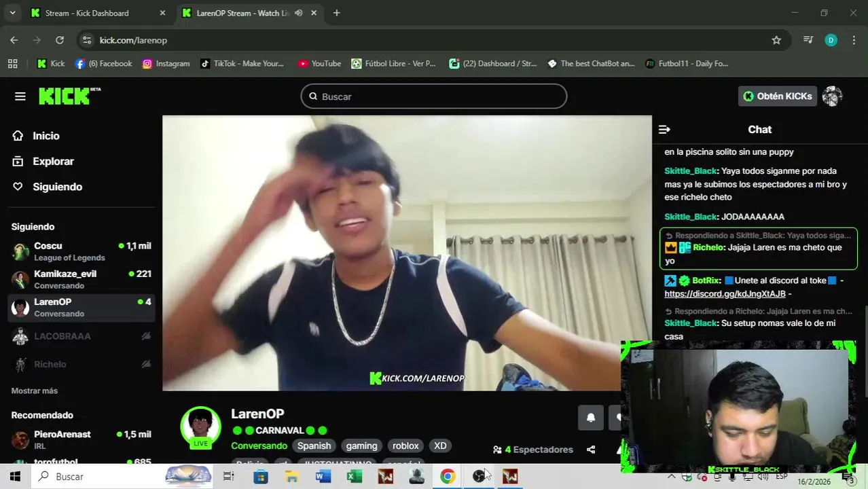The image size is (868, 489).
Task: Go to Inicio in sidebar
Action: (x=37, y=136)
